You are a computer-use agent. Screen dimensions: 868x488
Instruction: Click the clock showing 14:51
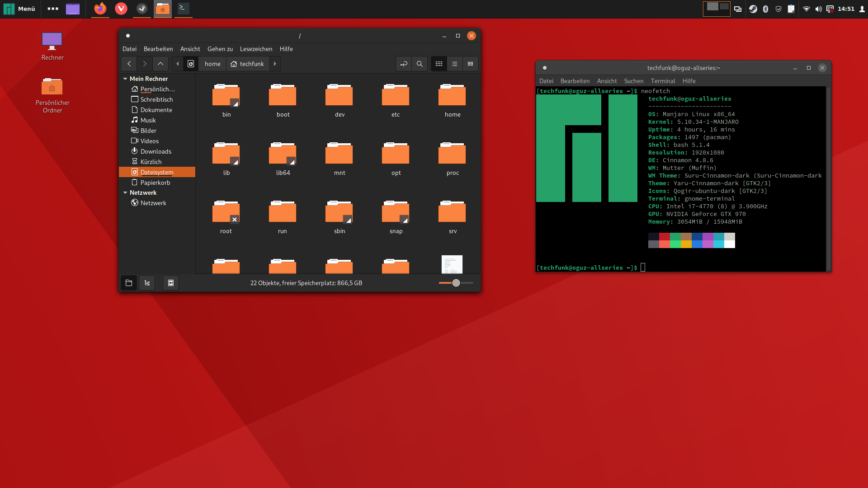pyautogui.click(x=846, y=9)
